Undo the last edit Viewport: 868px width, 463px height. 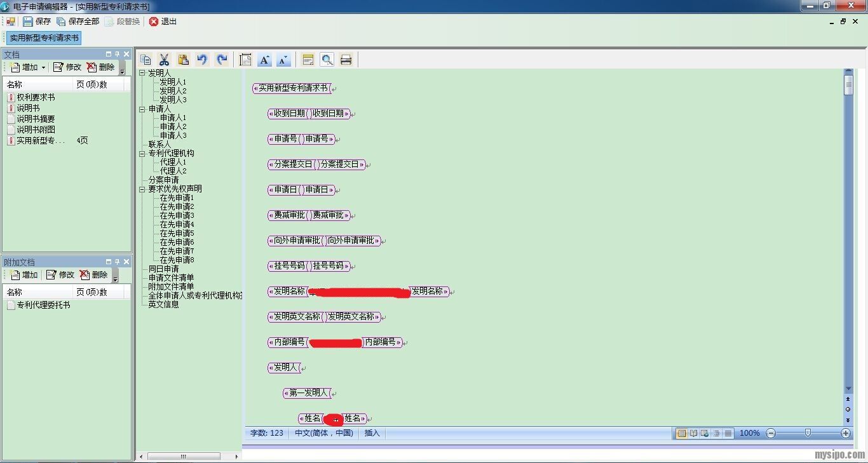click(202, 60)
